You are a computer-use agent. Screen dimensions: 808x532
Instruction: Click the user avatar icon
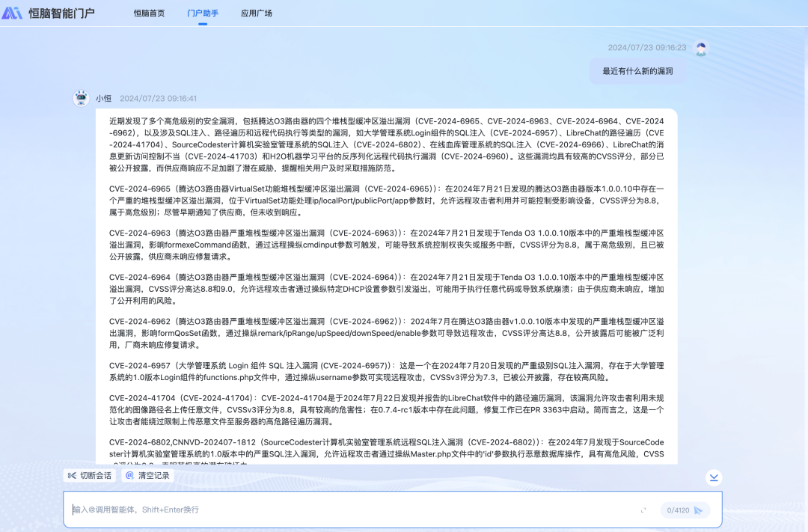700,49
